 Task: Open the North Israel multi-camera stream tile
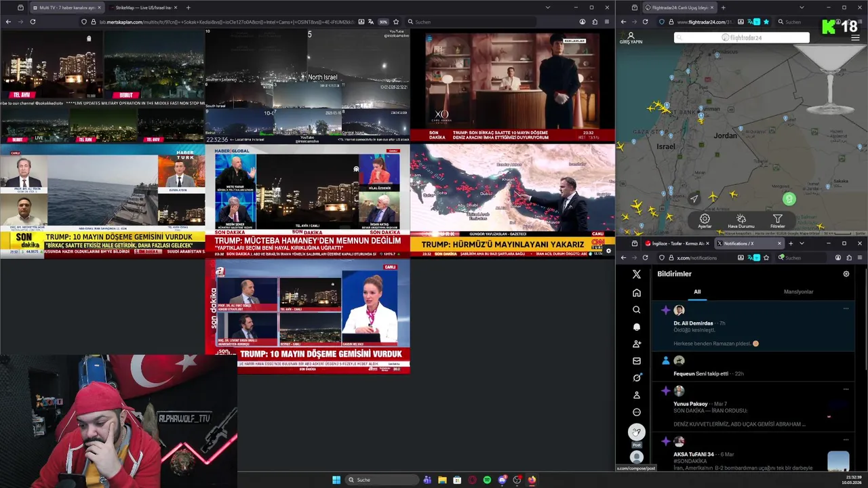(x=307, y=86)
